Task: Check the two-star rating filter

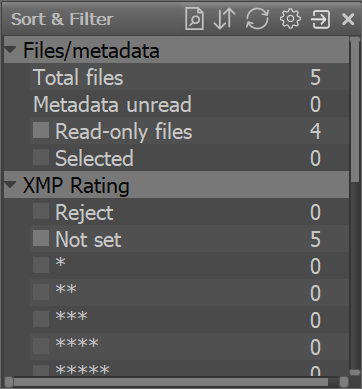Action: 41,292
